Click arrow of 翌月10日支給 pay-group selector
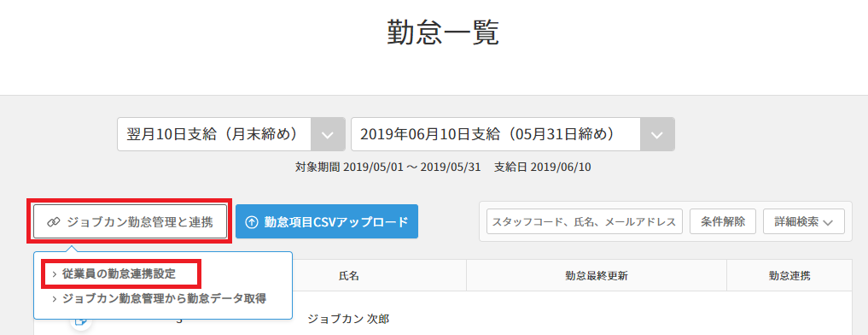The height and width of the screenshot is (335, 868). point(328,135)
